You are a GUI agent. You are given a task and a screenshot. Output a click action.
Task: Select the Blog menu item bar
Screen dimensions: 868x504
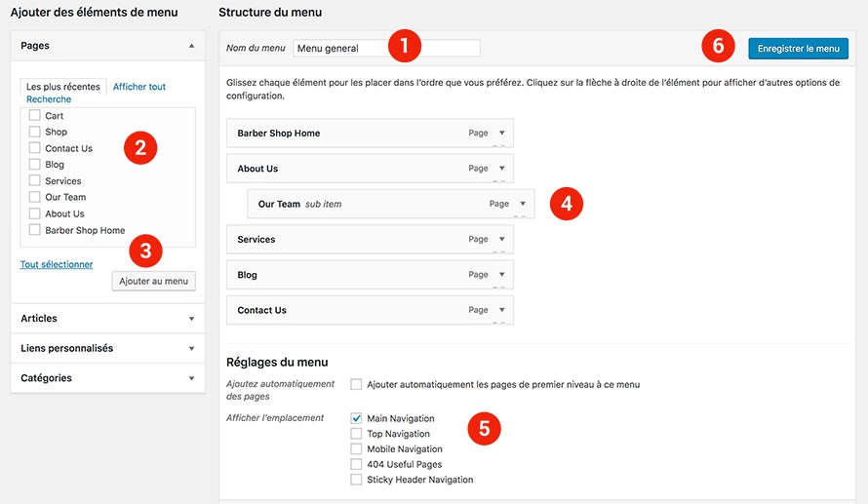tap(370, 274)
